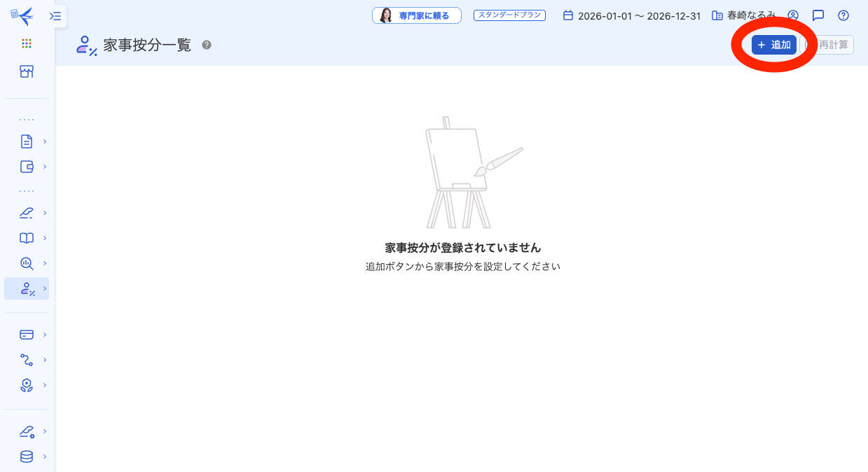
Task: Open the wallet icon menu
Action: tap(27, 167)
